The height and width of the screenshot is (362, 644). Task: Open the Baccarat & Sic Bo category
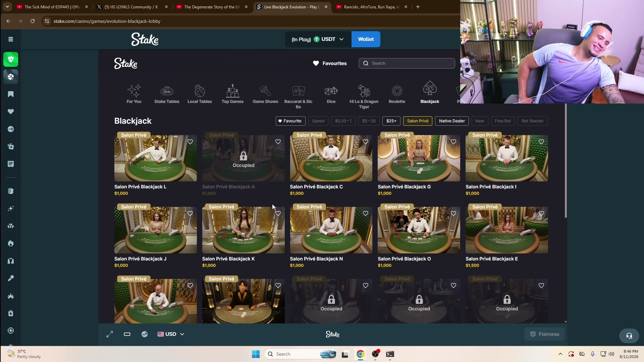click(298, 97)
